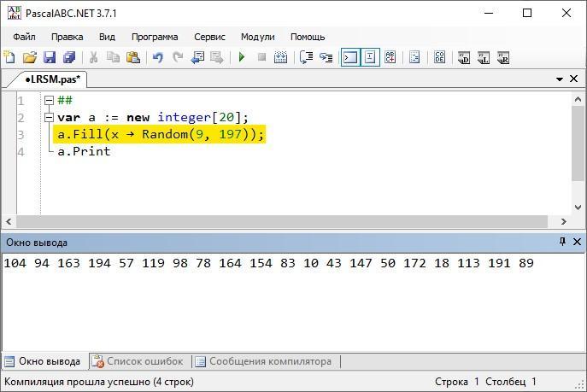
Task: Click the navigate forward icon
Action: (217, 57)
